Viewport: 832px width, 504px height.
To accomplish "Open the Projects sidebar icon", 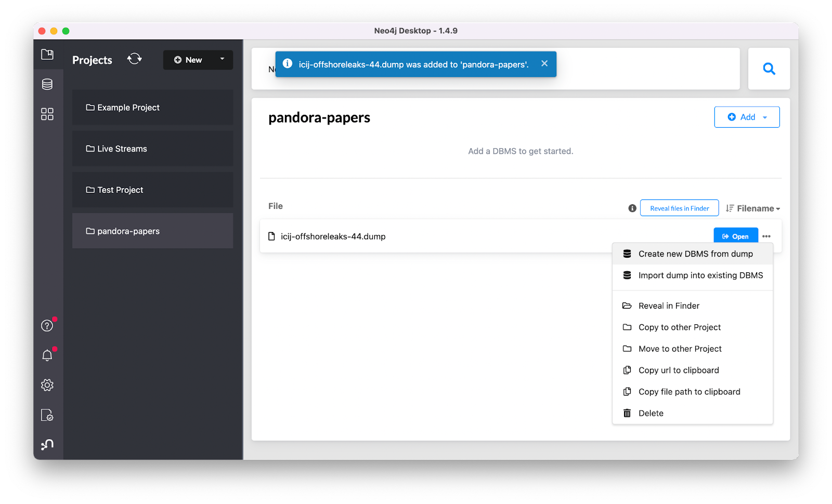I will [x=47, y=54].
